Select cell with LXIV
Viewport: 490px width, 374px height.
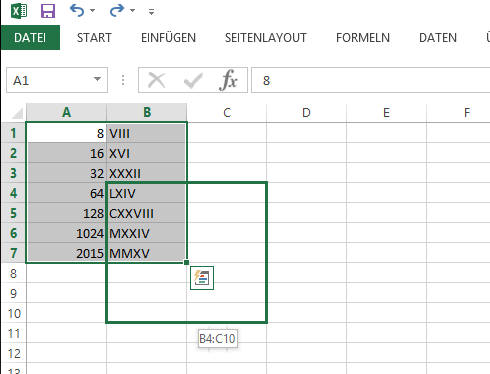147,193
